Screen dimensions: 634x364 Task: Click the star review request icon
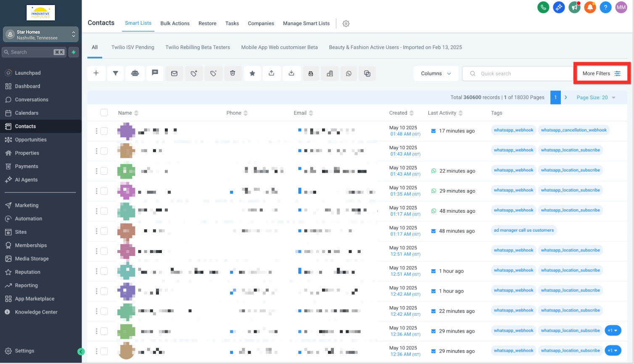[252, 73]
